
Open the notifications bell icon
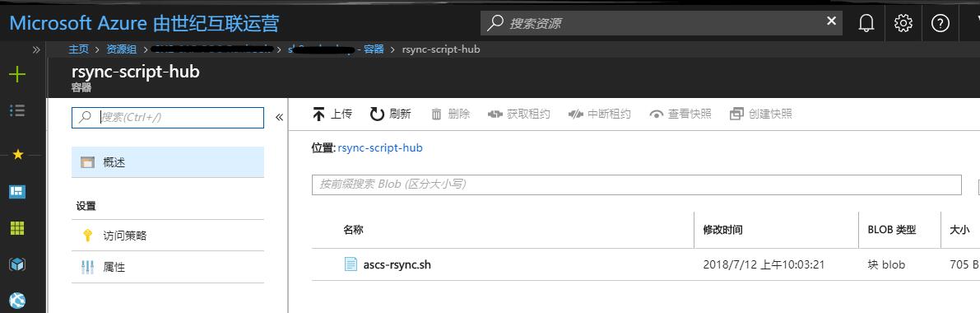(866, 23)
